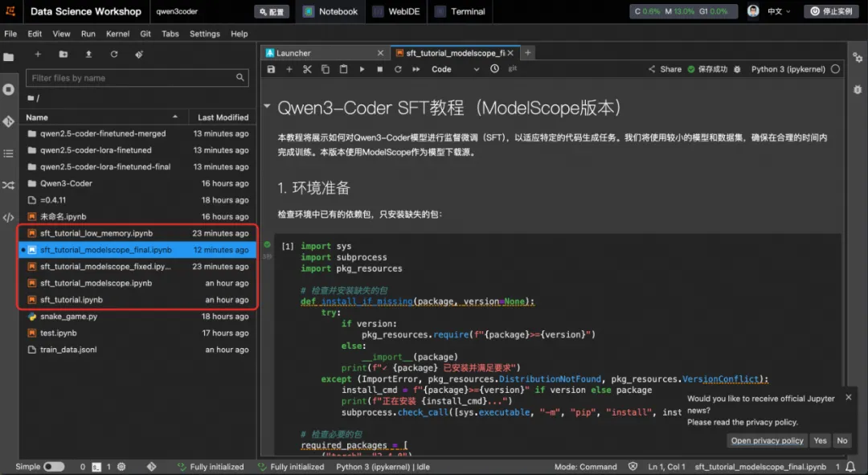This screenshot has height=475, width=868.
Task: Open the File menu
Action: (x=10, y=34)
